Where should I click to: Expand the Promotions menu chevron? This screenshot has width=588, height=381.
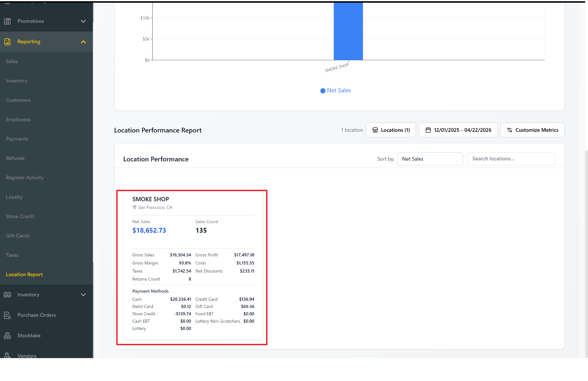[x=84, y=21]
